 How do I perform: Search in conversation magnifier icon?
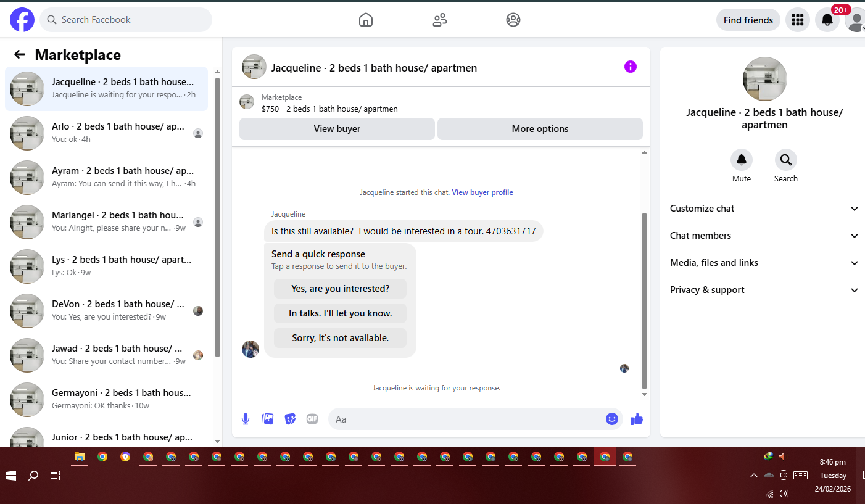click(x=786, y=160)
